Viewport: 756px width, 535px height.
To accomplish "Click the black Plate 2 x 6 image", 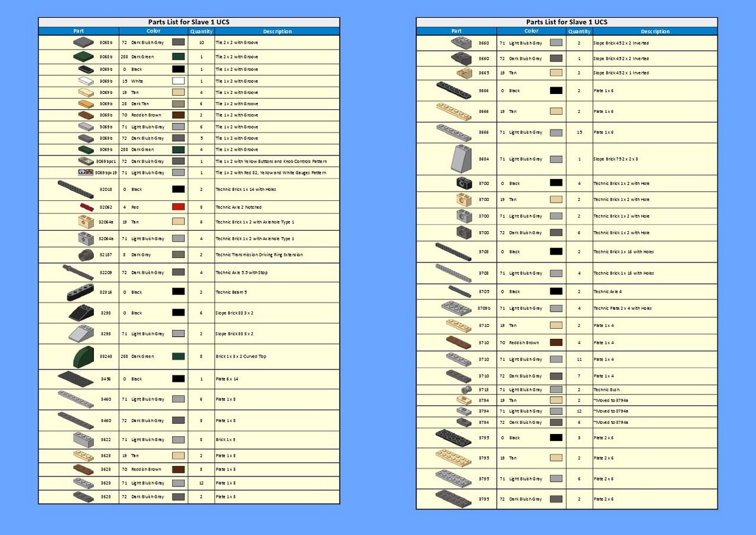I will (x=454, y=438).
